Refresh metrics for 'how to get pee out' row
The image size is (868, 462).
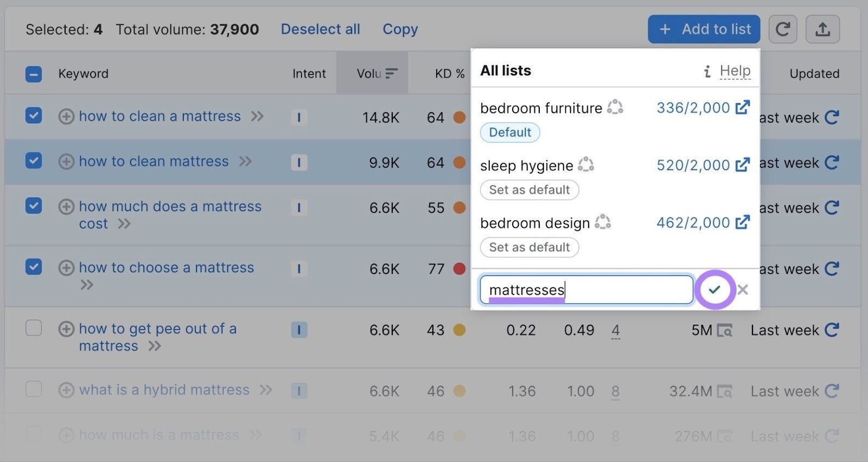[832, 329]
